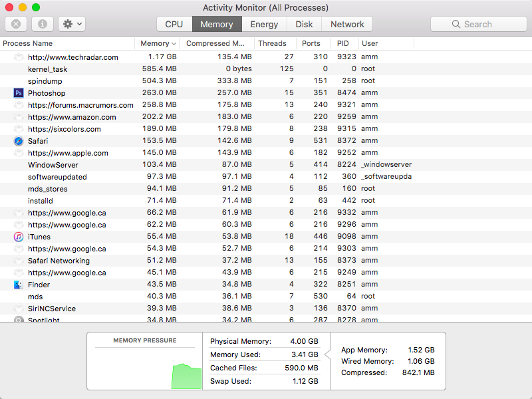The height and width of the screenshot is (399, 532).
Task: Select the mds process row
Action: click(x=266, y=296)
